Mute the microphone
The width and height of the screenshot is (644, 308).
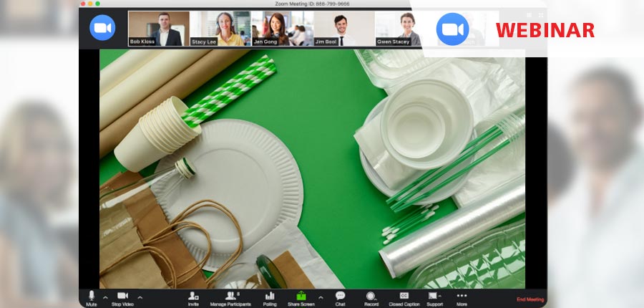pyautogui.click(x=91, y=297)
